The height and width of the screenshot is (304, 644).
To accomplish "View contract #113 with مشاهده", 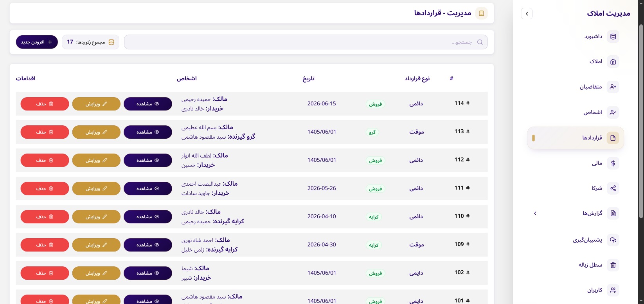I will coord(148,132).
